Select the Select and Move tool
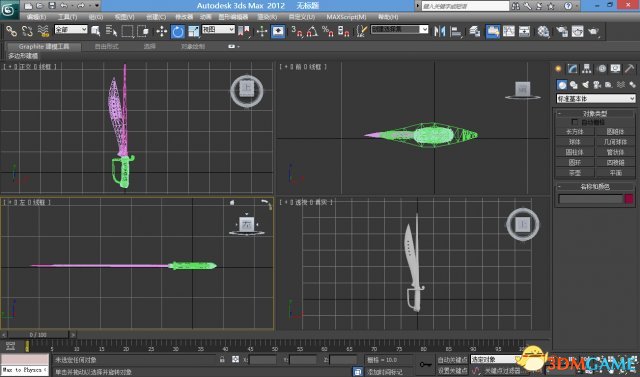640x377 pixels. click(162, 31)
